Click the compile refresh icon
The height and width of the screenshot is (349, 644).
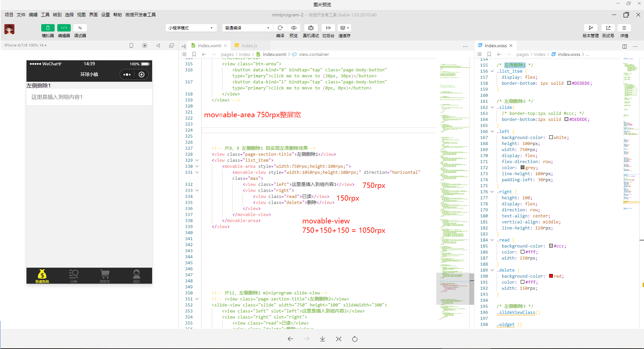(280, 28)
